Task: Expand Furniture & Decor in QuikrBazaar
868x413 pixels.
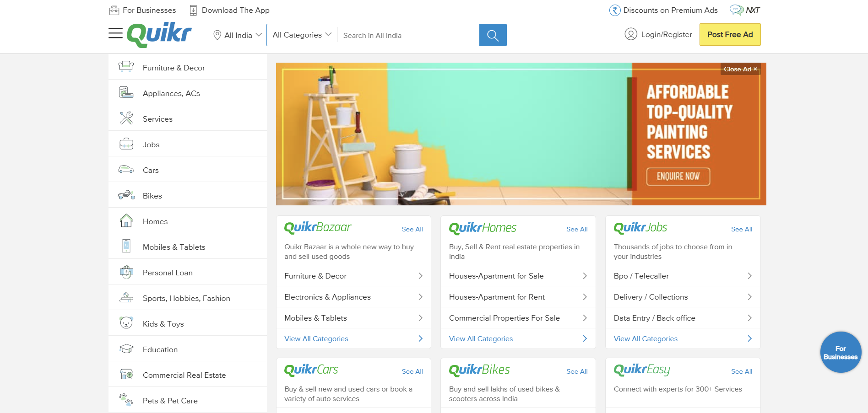Action: tap(353, 276)
